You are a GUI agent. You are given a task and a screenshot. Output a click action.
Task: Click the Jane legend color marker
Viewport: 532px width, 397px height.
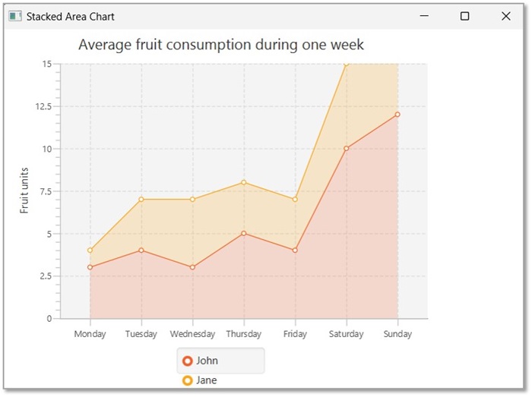[188, 380]
